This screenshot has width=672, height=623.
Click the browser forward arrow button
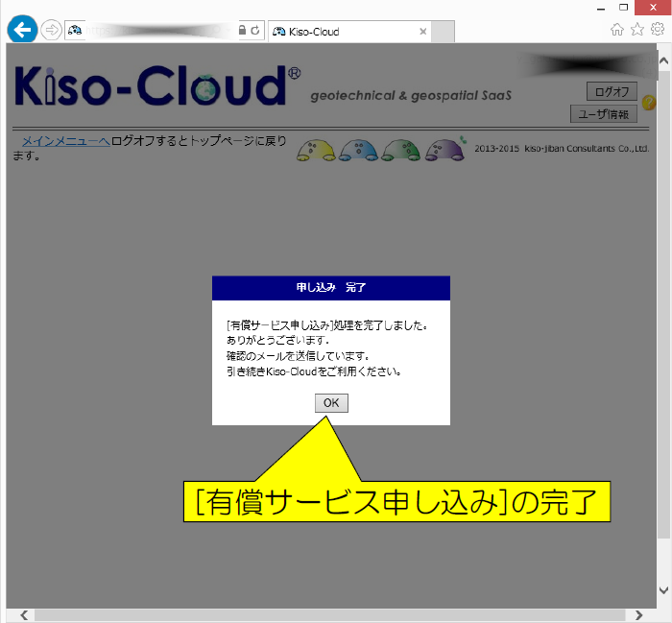pos(51,31)
